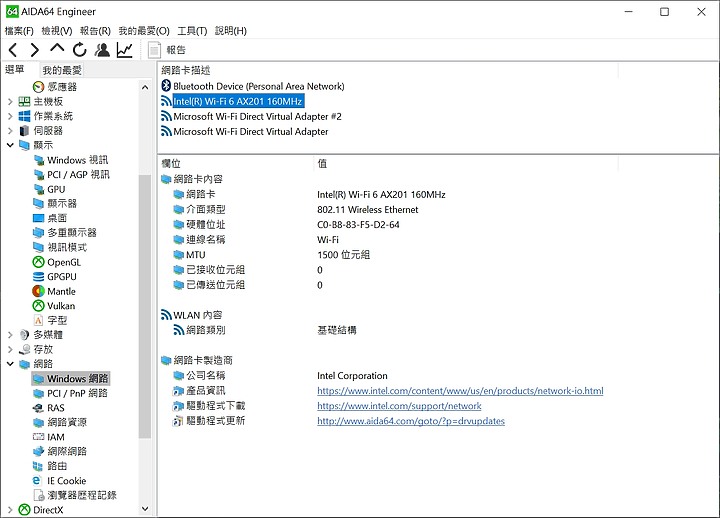Go forward with the right arrow toolbar icon

coord(34,50)
